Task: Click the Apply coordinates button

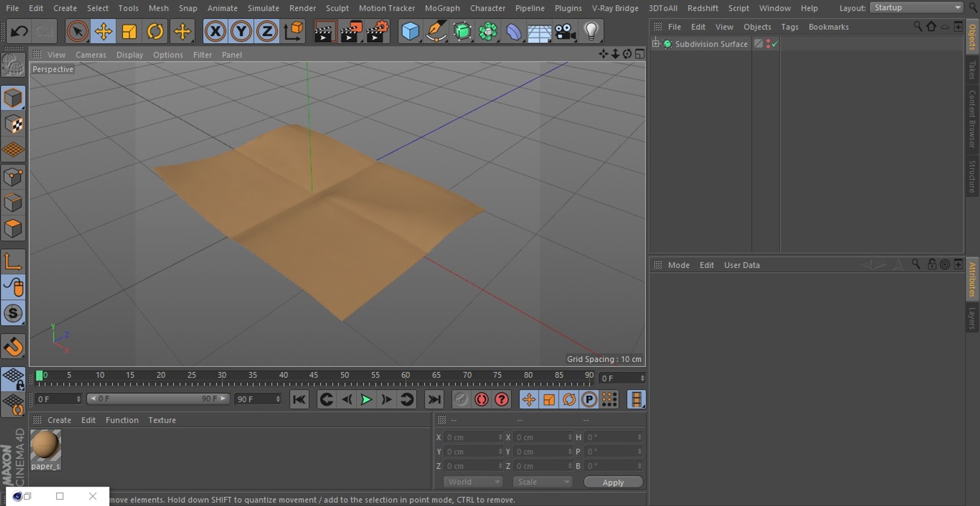Action: [613, 483]
